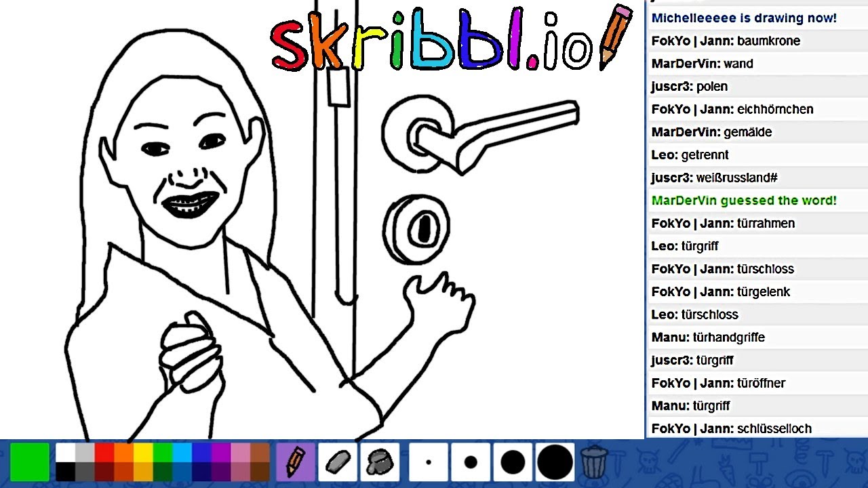Click the drawn woman's face on canvas
The height and width of the screenshot is (488, 868).
[182, 163]
